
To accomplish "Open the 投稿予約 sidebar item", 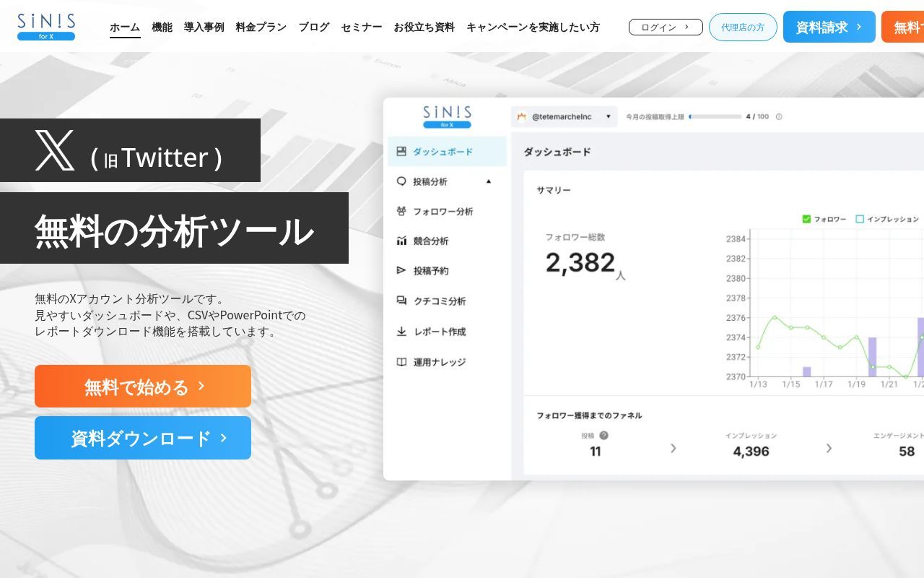I will [447, 271].
